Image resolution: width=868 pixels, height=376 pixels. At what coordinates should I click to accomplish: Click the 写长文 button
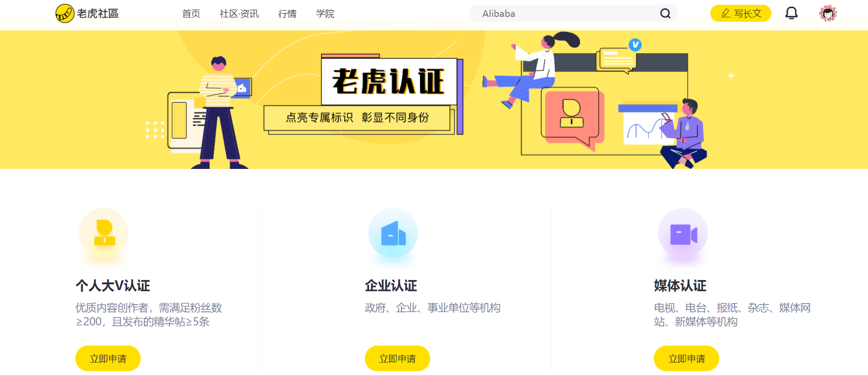click(741, 14)
